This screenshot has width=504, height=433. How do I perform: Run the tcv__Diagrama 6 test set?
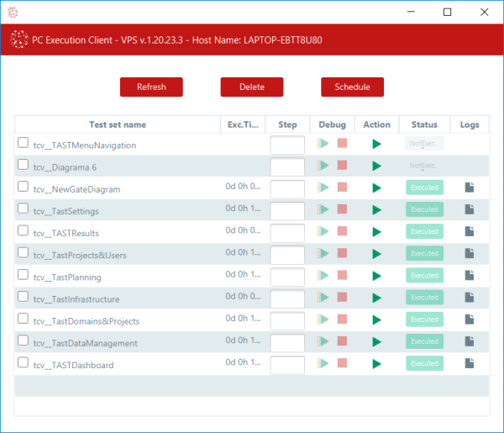click(x=376, y=166)
